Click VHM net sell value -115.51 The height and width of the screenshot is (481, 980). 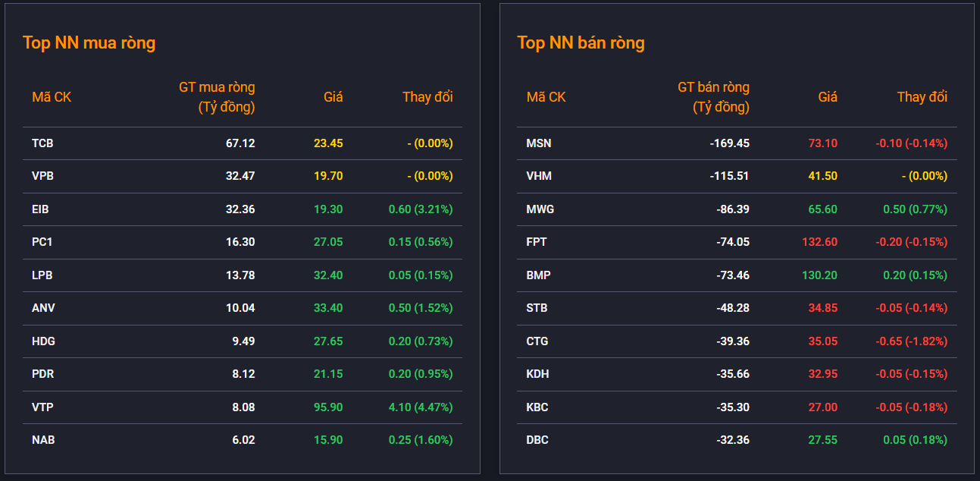click(x=729, y=176)
